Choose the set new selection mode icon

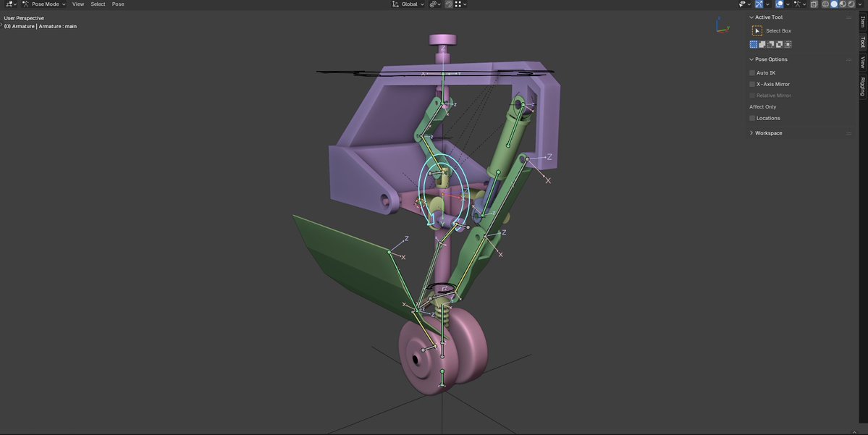pos(754,44)
